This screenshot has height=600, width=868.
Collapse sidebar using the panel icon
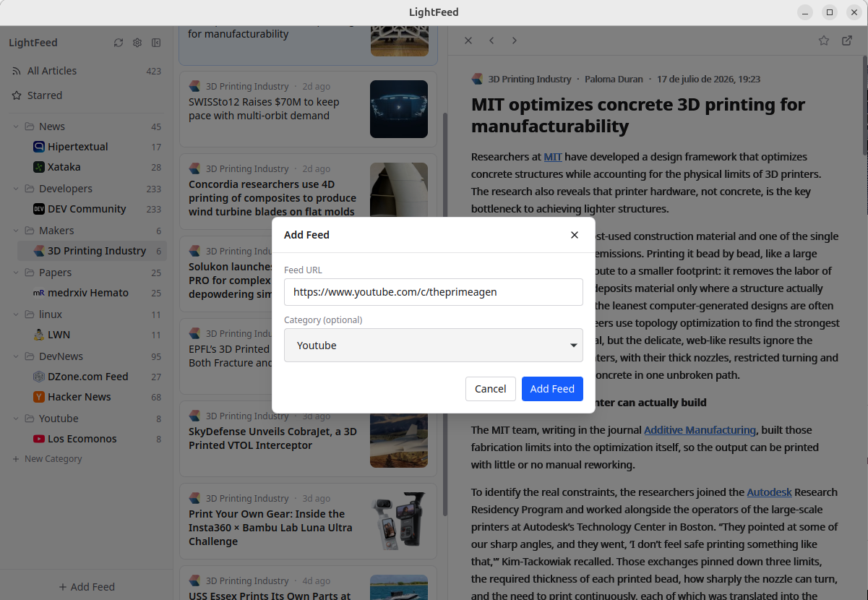pos(156,43)
